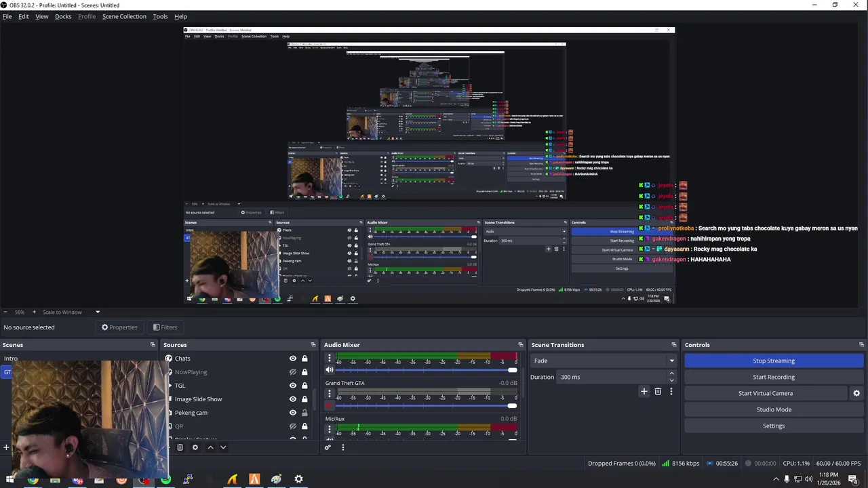Pop out the Scenes dock
The width and height of the screenshot is (868, 488).
153,345
